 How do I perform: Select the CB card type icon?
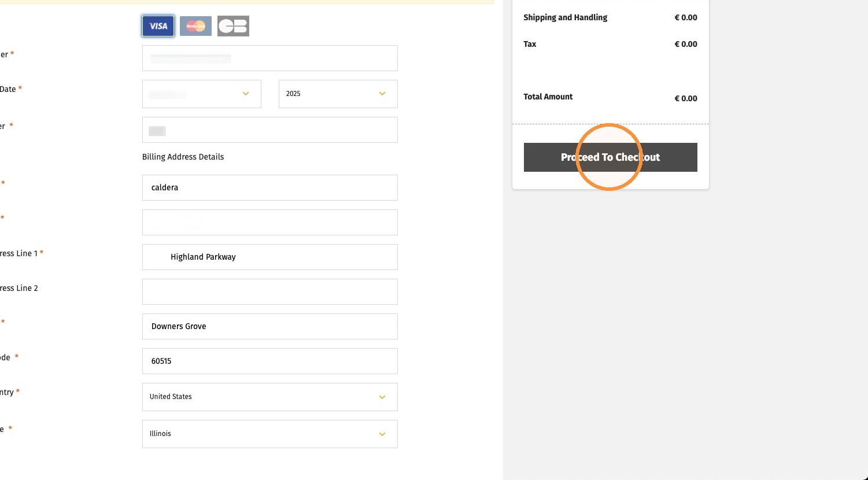click(233, 26)
